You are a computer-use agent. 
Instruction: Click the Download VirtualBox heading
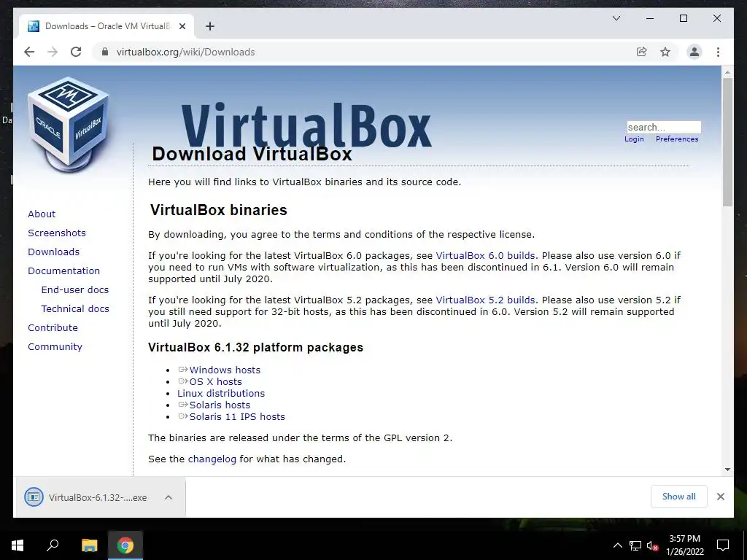[x=252, y=154]
